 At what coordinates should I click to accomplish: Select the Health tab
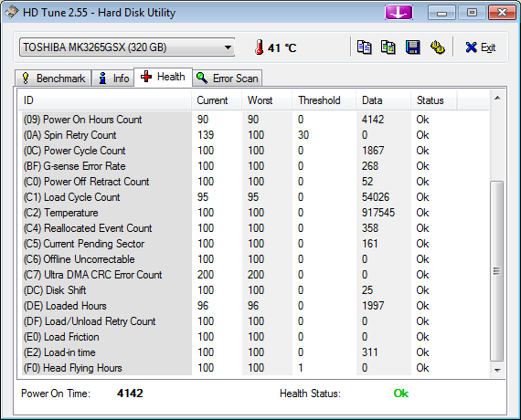[x=163, y=77]
